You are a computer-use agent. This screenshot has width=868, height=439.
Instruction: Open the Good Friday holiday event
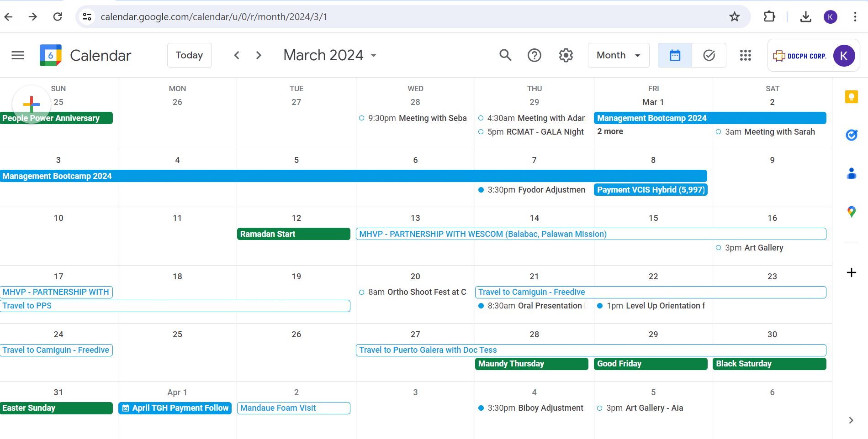pos(650,364)
